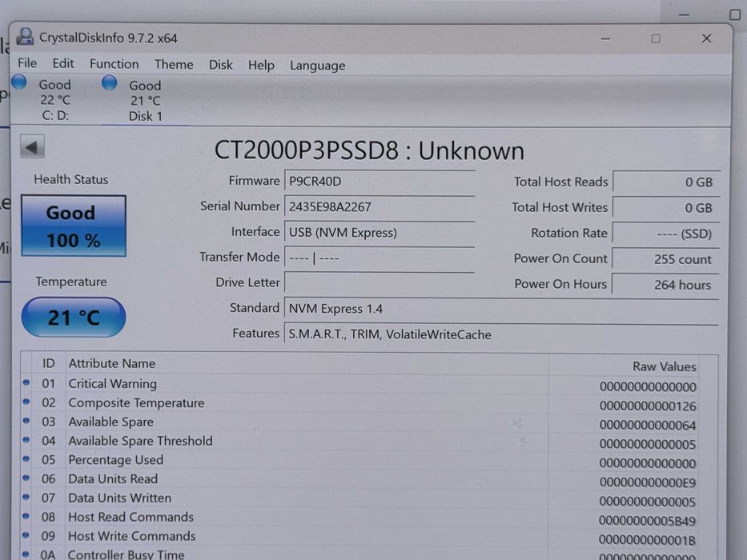Click status dot for Available Spare row
The height and width of the screenshot is (560, 747).
pyautogui.click(x=26, y=421)
